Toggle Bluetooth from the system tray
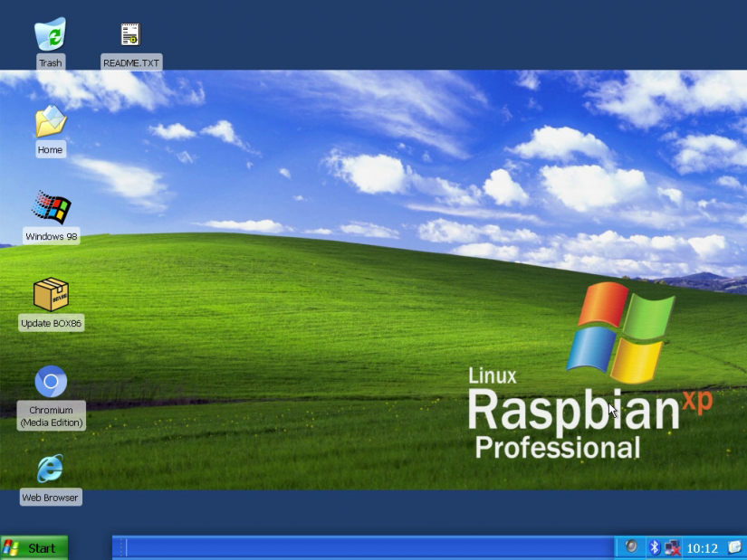Viewport: 747px width, 560px height. [654, 547]
